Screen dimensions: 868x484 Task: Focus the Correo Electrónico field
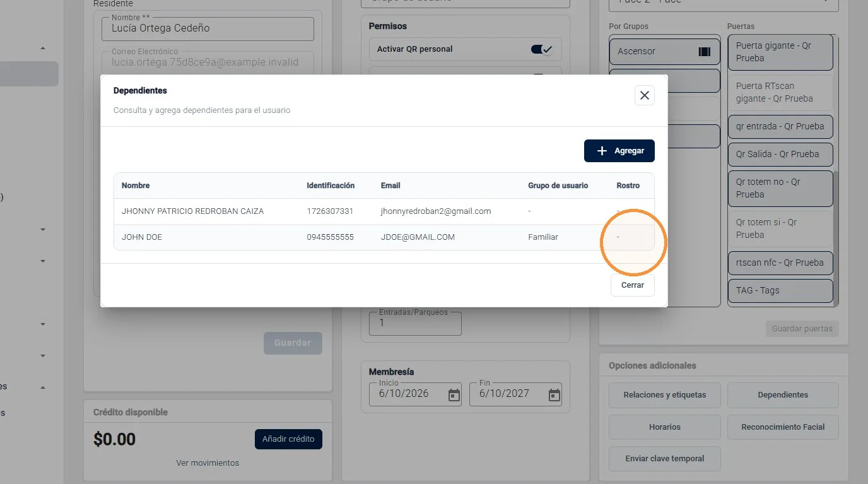coord(208,62)
